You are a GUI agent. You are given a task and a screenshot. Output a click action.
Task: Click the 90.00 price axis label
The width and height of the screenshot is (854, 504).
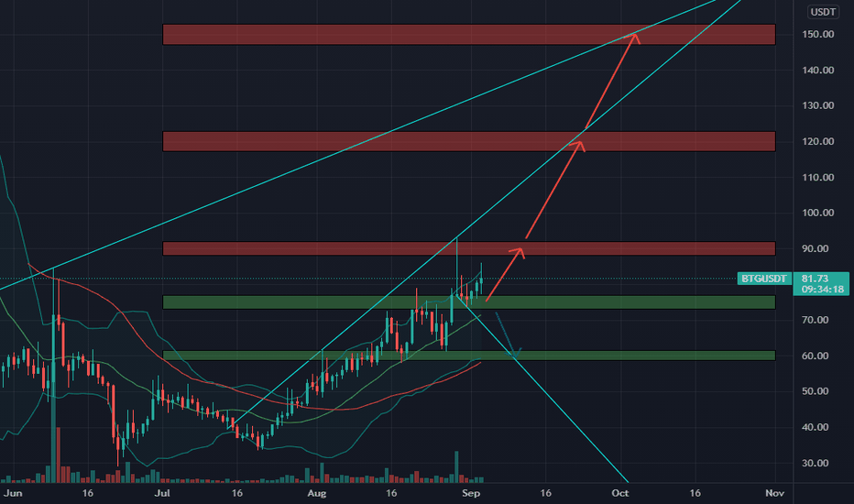[x=816, y=248]
